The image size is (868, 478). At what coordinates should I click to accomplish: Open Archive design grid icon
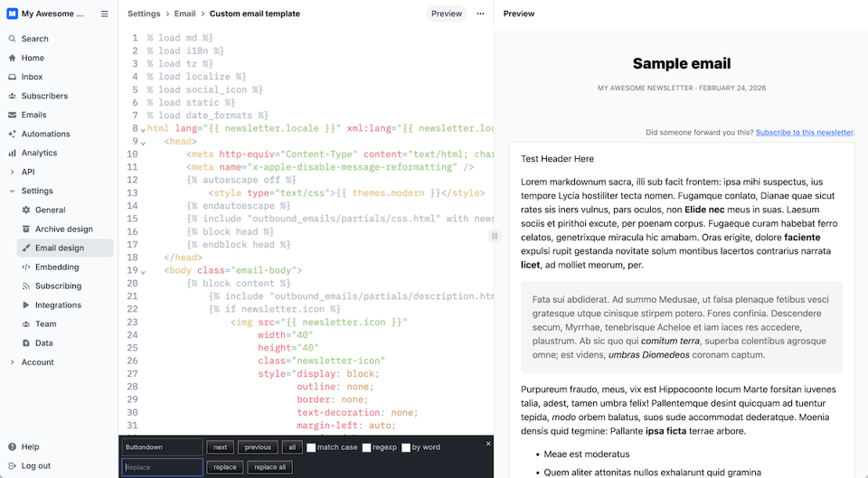pyautogui.click(x=26, y=230)
